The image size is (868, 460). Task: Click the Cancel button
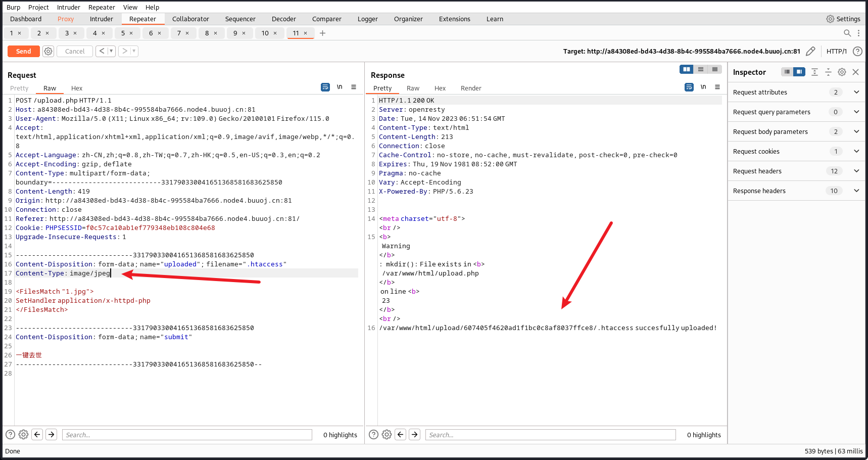(75, 51)
